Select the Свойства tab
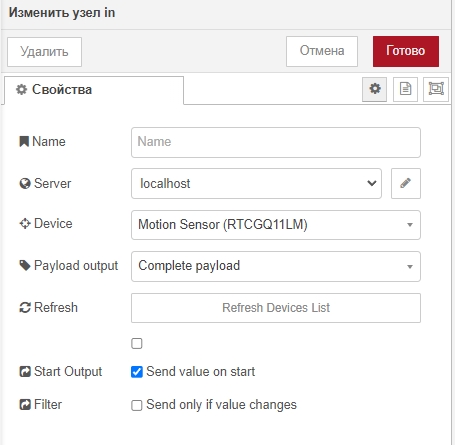The height and width of the screenshot is (445, 455). (94, 90)
